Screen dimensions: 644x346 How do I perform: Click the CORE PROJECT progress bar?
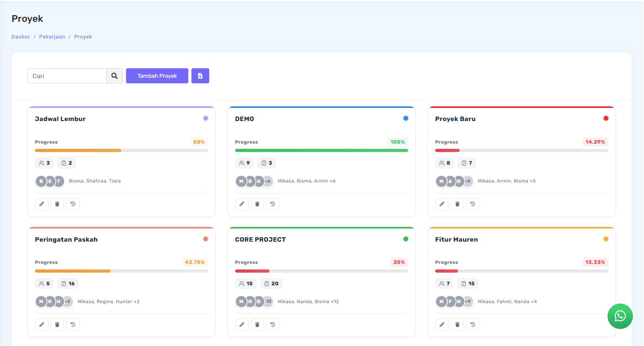click(321, 271)
